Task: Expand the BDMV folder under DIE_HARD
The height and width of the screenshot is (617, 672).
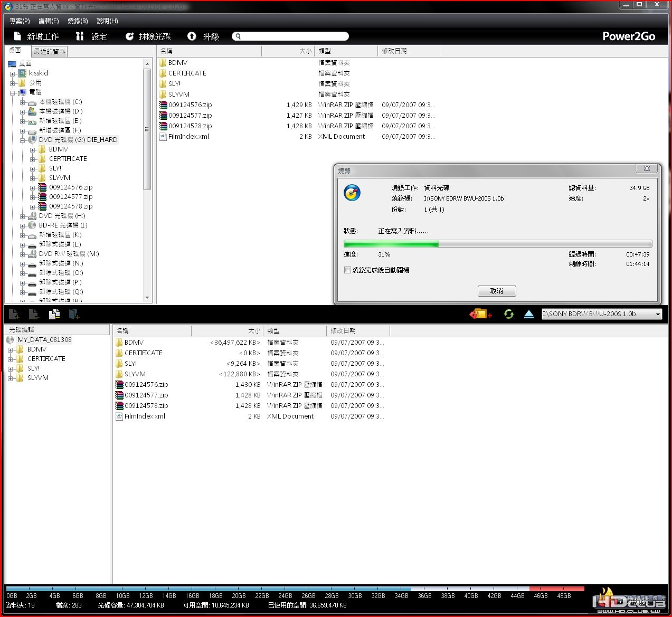Action: point(32,149)
